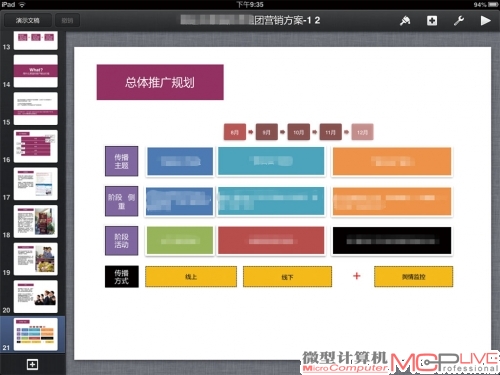Image resolution: width=500 pixels, height=375 pixels.
Task: Tap the insert media plus icon
Action: click(x=432, y=21)
